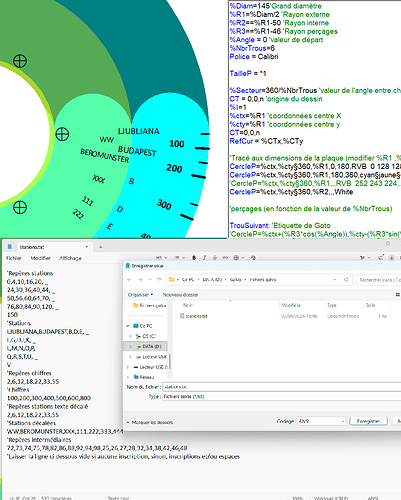Sort files by Taille column header
The width and height of the screenshot is (401, 500).
pyautogui.click(x=370, y=305)
